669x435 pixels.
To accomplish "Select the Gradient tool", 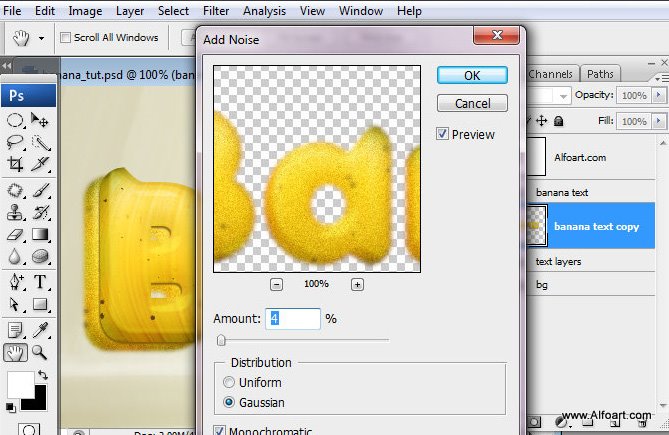I will [x=40, y=235].
